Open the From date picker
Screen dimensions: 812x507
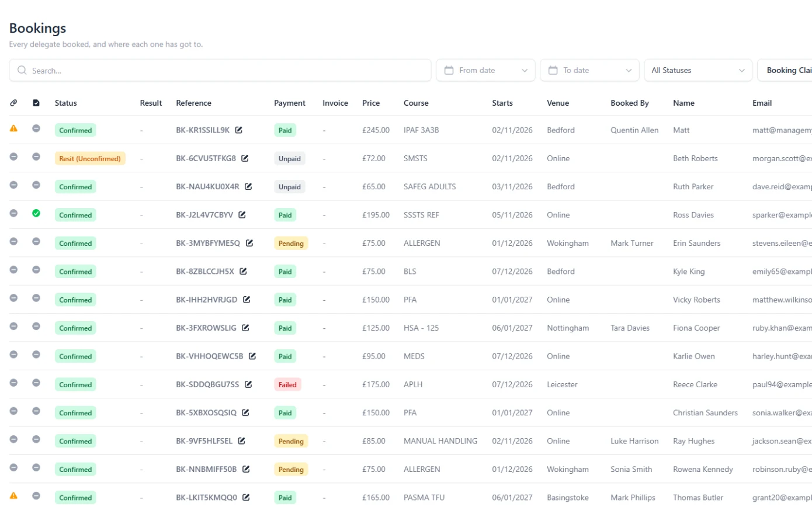(485, 70)
